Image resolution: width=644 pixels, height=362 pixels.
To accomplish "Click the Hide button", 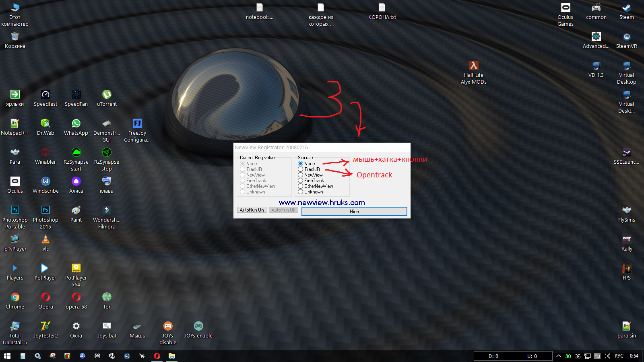I will coord(354,212).
